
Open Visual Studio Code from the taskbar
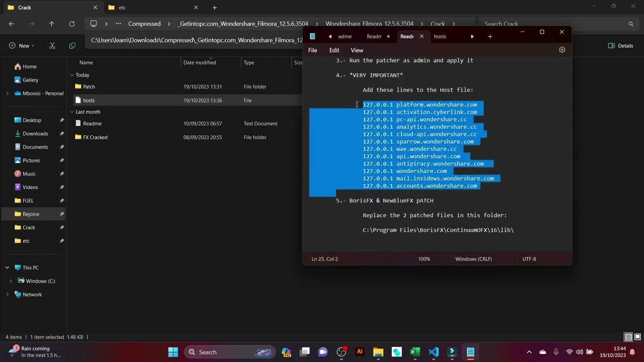[433, 352]
